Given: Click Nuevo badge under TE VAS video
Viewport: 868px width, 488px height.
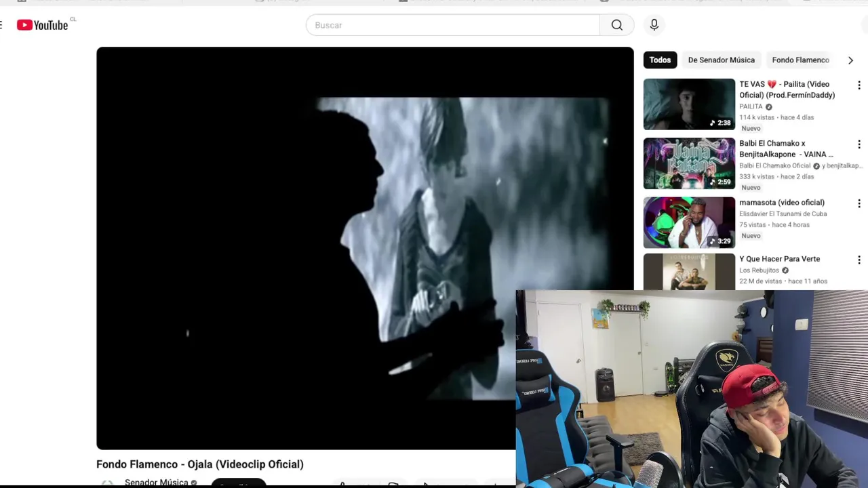Looking at the screenshot, I should (x=751, y=128).
